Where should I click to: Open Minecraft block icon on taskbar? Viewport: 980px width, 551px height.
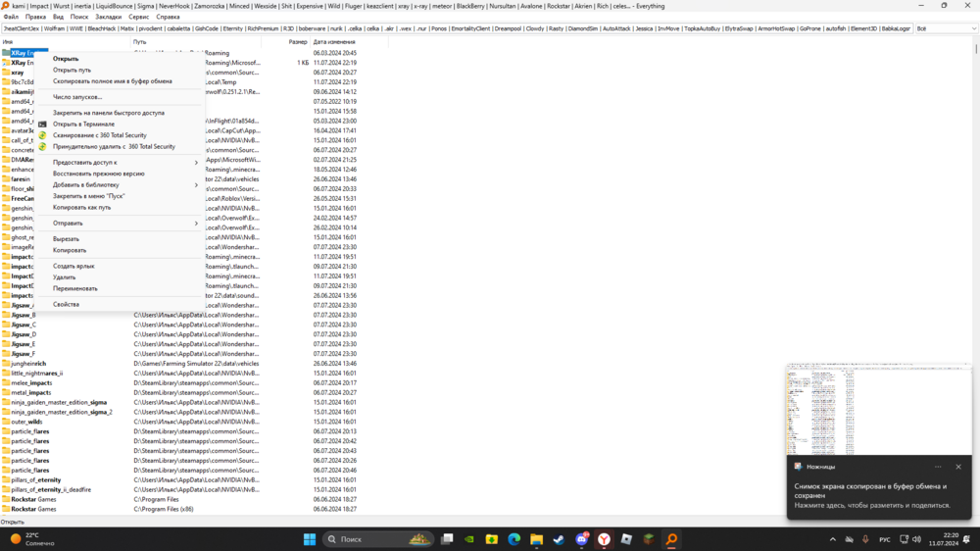coord(649,539)
